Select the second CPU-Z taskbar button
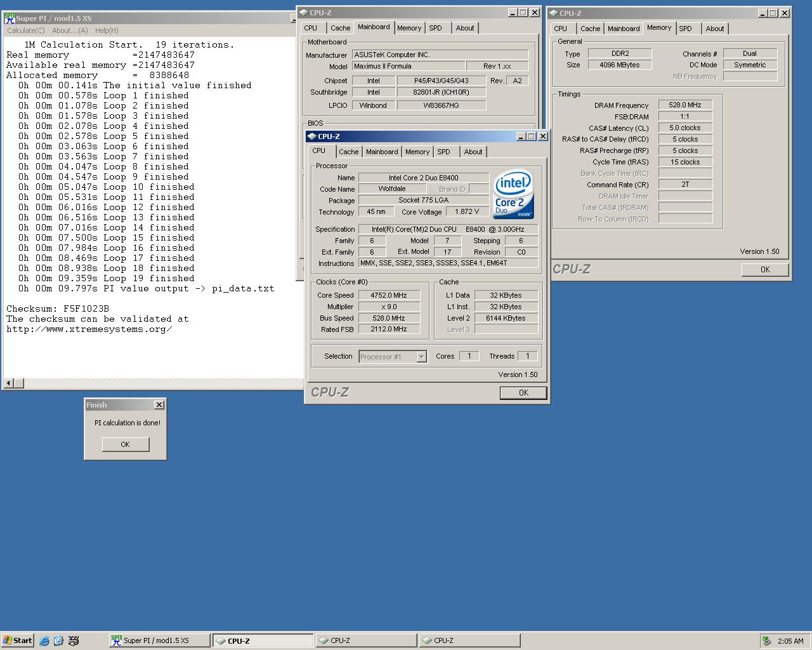Image resolution: width=812 pixels, height=650 pixels. (x=366, y=640)
